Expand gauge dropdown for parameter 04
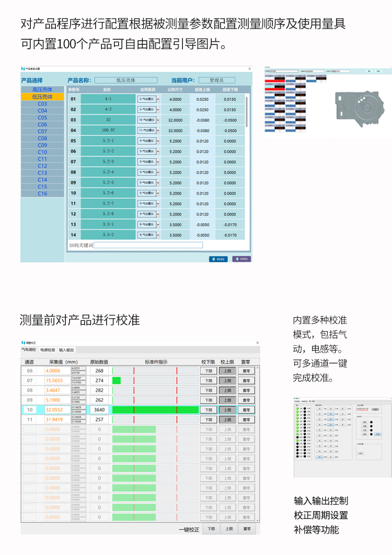Image resolution: width=392 pixels, height=555 pixels. [158, 131]
